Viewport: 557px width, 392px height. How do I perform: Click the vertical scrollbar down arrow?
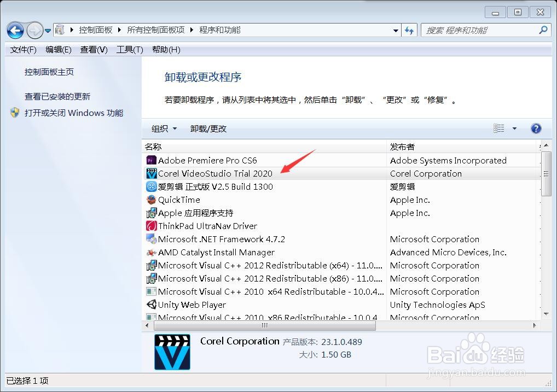pos(547,314)
